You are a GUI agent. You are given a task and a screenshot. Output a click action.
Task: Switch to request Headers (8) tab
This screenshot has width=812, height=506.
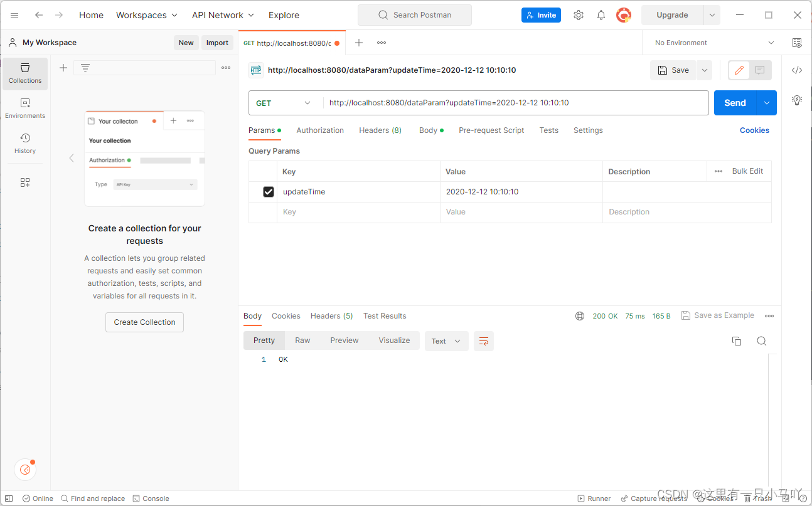click(380, 130)
